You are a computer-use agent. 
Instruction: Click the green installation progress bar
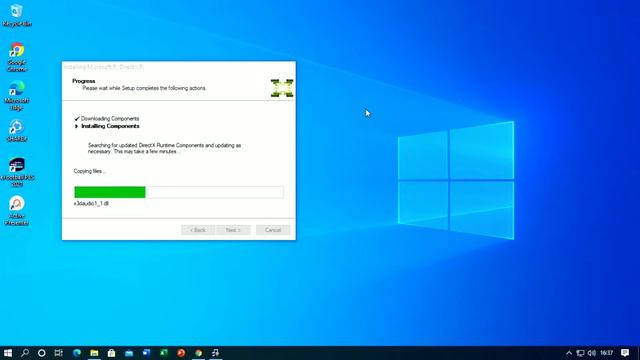179,192
